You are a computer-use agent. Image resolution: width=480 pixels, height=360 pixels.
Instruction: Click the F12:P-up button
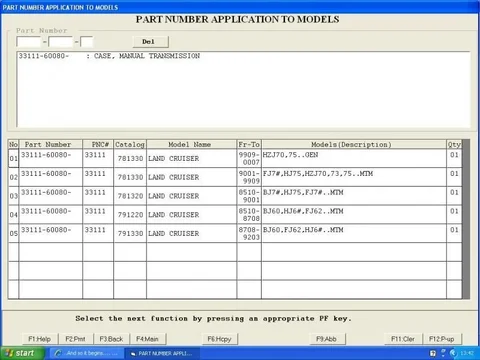pyautogui.click(x=442, y=339)
